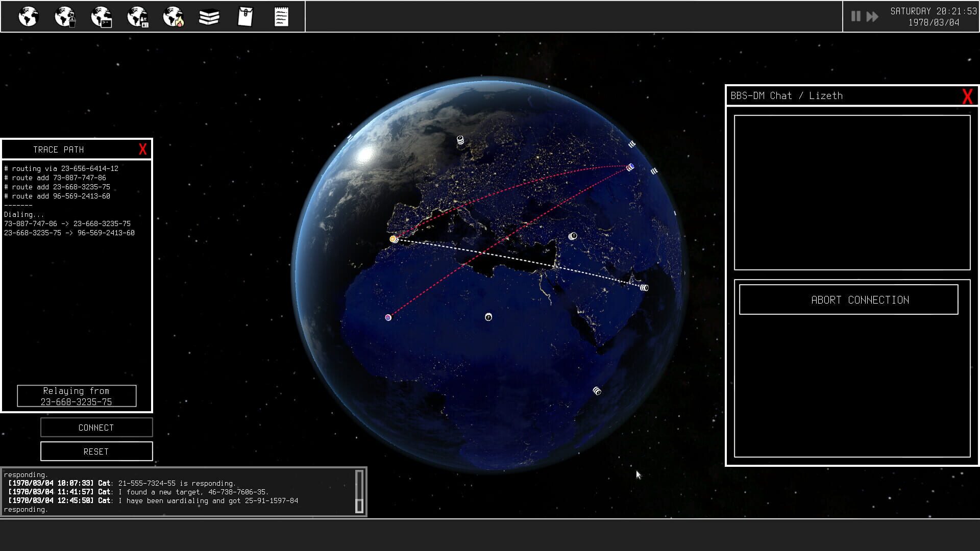This screenshot has width=980, height=551.
Task: Fast-forward the game time
Action: pyautogui.click(x=872, y=16)
